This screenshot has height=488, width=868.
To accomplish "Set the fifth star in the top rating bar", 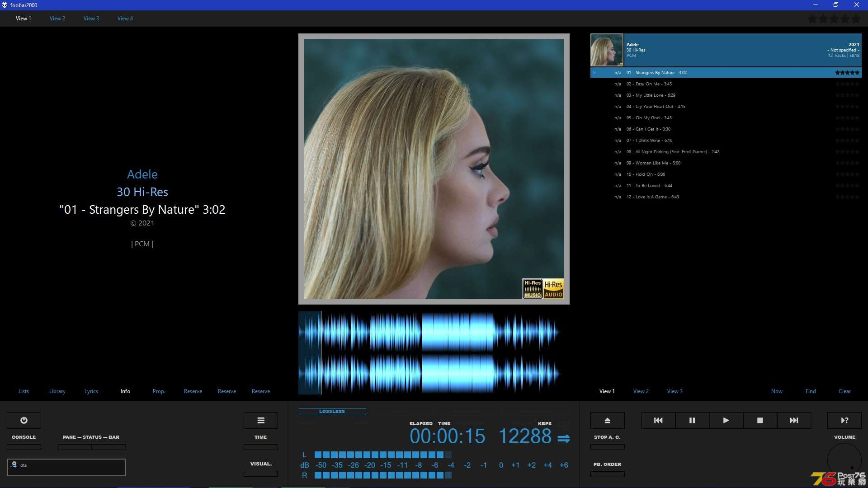I will 856,19.
